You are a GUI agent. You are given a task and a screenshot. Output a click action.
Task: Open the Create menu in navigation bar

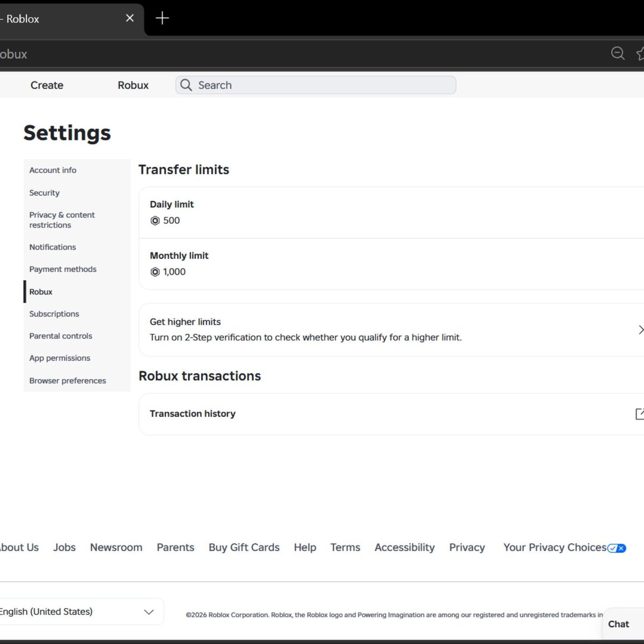pyautogui.click(x=47, y=85)
